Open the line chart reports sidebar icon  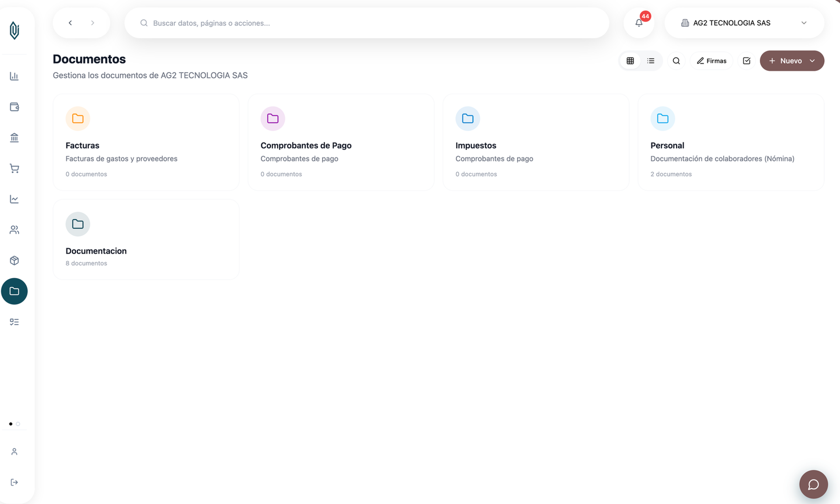pos(14,199)
